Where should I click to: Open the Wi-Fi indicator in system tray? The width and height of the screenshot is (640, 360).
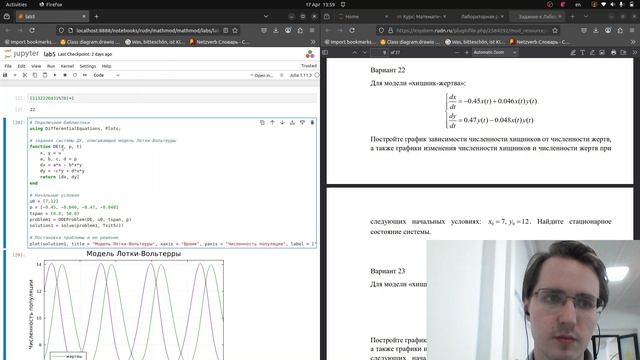[603, 4]
